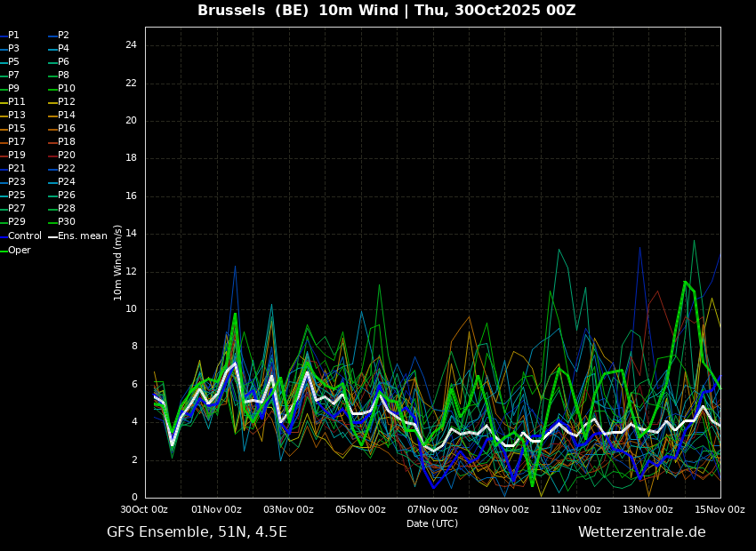Click the P20 red legend entry
Viewport: 756px width, 551px height.
pyautogui.click(x=62, y=156)
